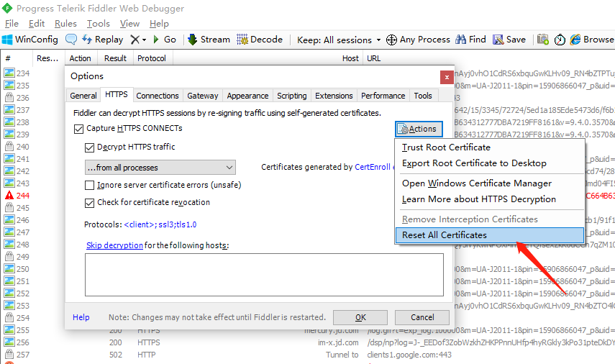Open the View menu
615x364 pixels.
[129, 24]
